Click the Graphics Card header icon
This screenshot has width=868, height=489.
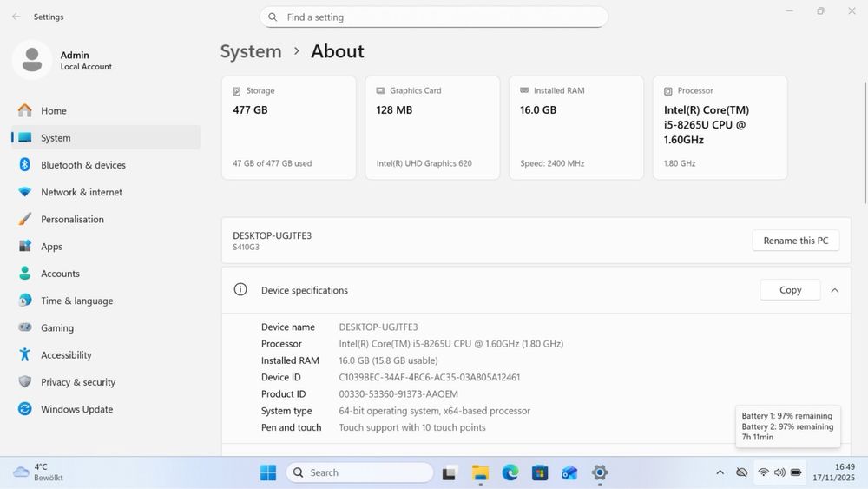tap(381, 90)
